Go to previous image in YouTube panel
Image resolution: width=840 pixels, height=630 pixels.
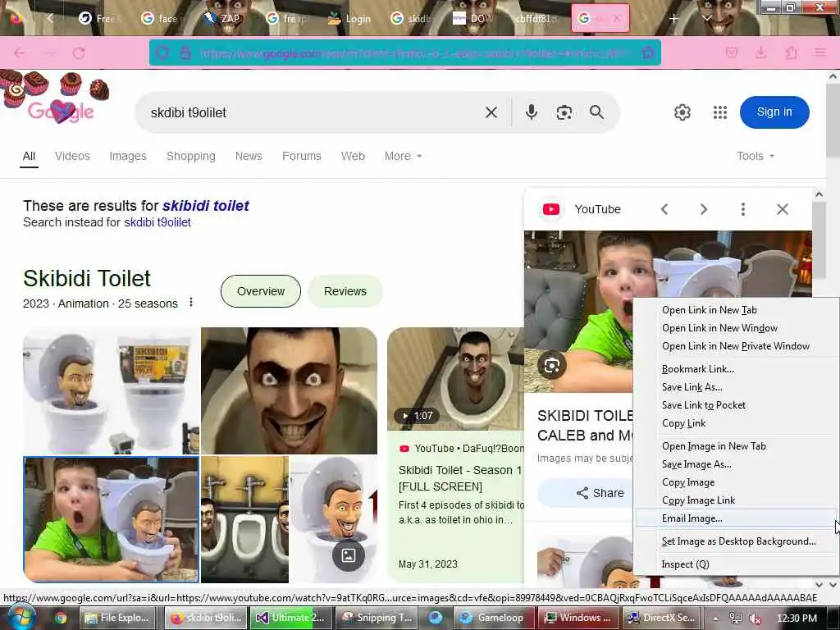click(x=664, y=209)
